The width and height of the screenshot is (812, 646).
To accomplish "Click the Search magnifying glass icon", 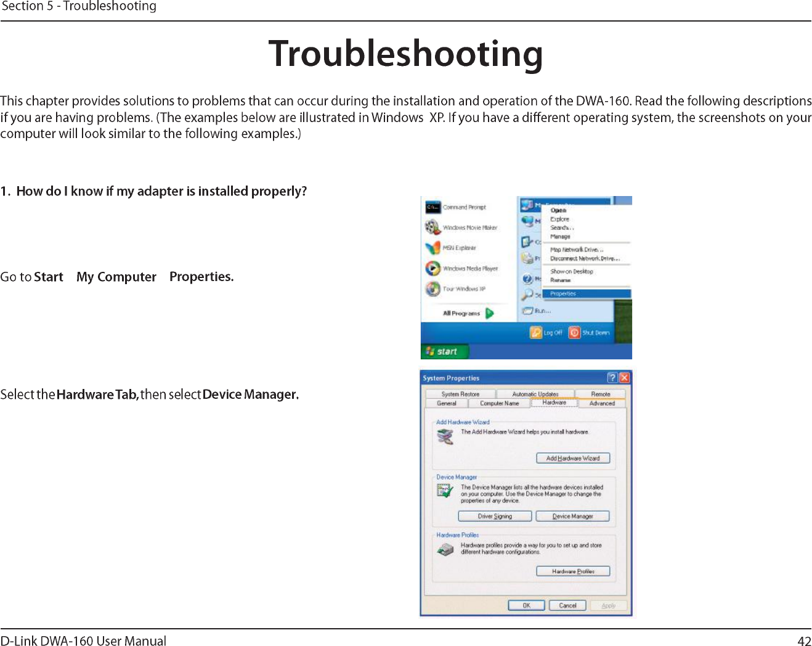I will 527,295.
